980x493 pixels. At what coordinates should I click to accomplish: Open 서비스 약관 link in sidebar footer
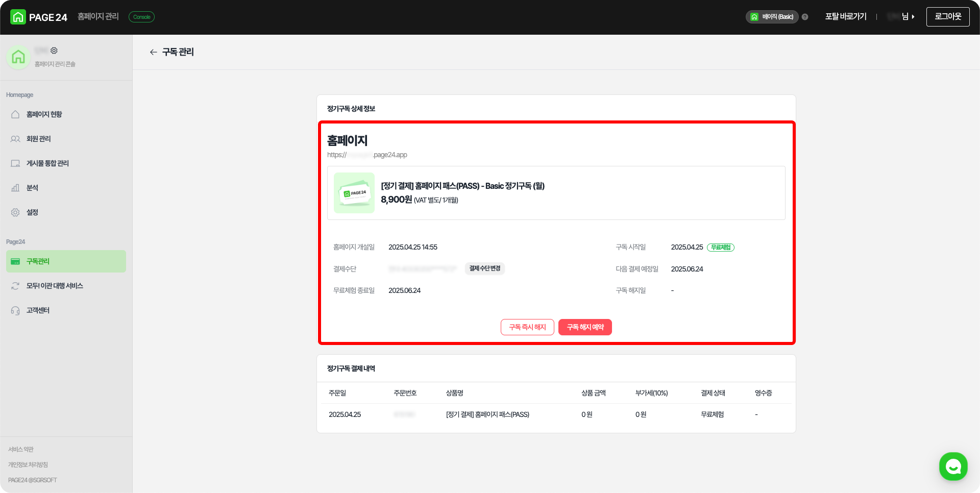coord(21,449)
